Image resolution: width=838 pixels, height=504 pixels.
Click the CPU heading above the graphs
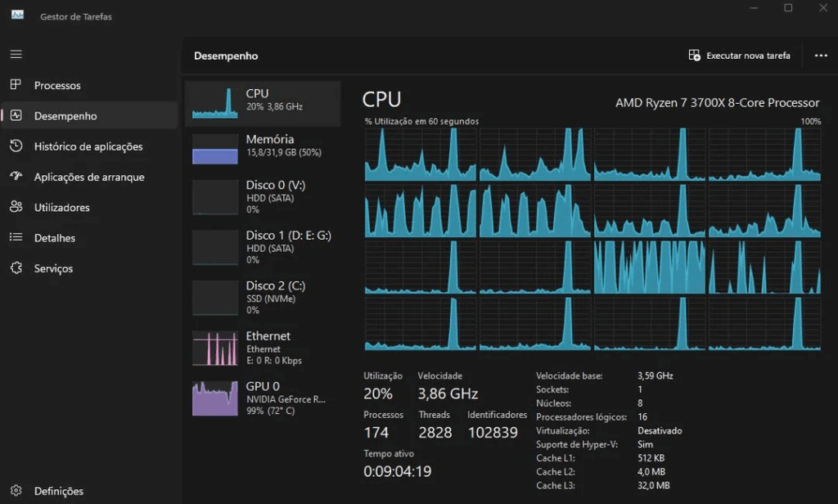tap(381, 100)
